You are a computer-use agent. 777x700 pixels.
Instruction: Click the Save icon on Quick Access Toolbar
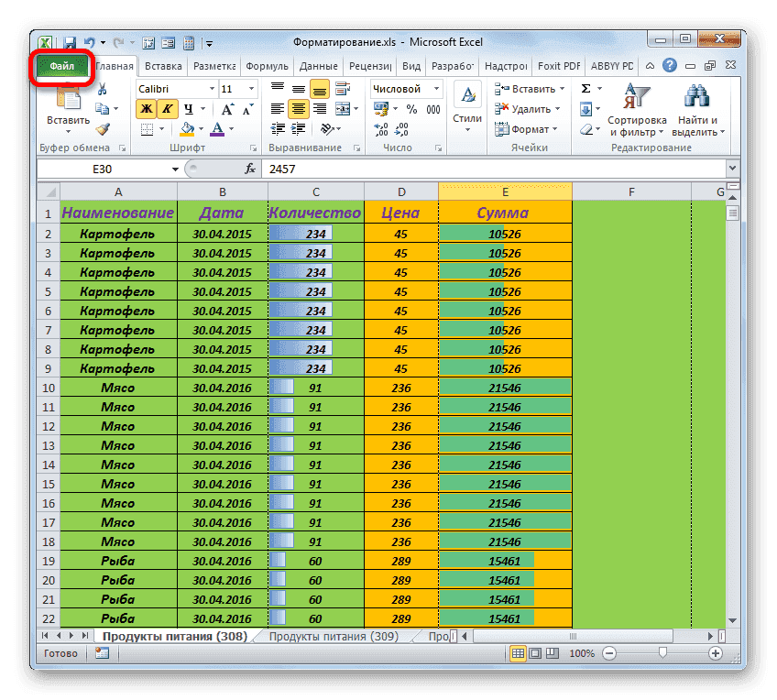(69, 42)
